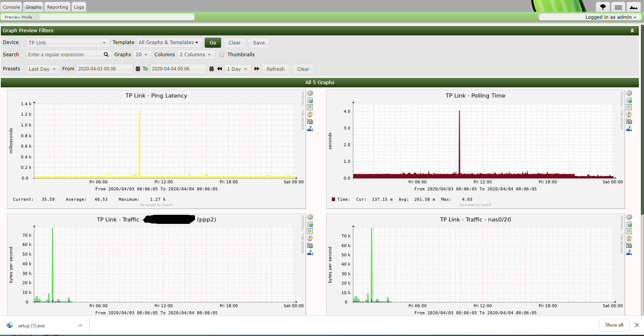Screen dimensions: 644x336
Task: Click the Refresh button
Action: (x=275, y=69)
